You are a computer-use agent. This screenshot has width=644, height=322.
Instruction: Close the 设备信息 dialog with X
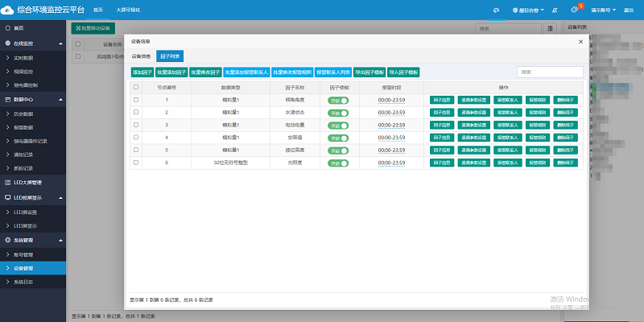click(581, 40)
